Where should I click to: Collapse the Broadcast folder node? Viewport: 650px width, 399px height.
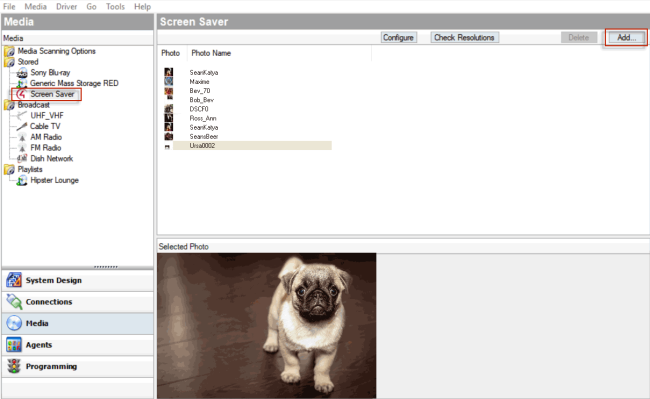[x=10, y=105]
